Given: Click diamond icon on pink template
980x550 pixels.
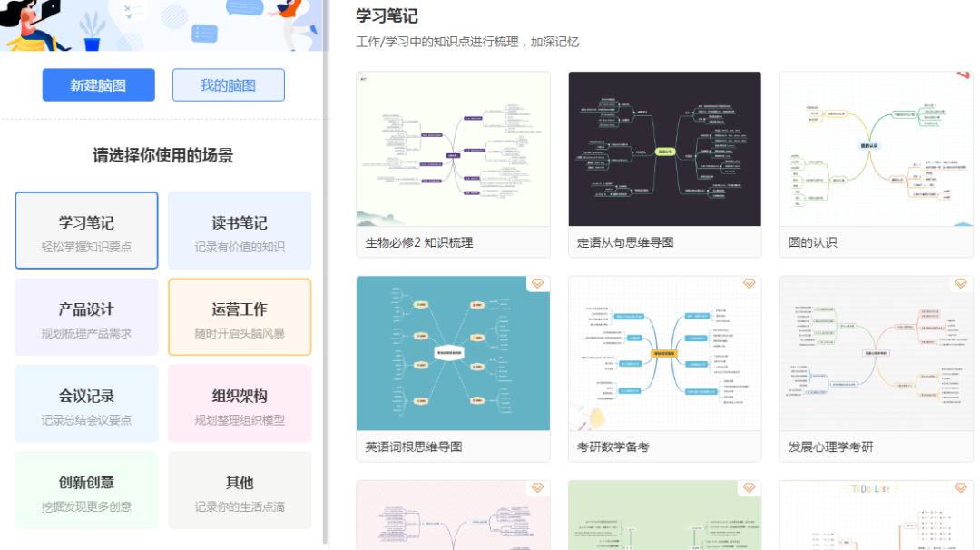Looking at the screenshot, I should [537, 488].
